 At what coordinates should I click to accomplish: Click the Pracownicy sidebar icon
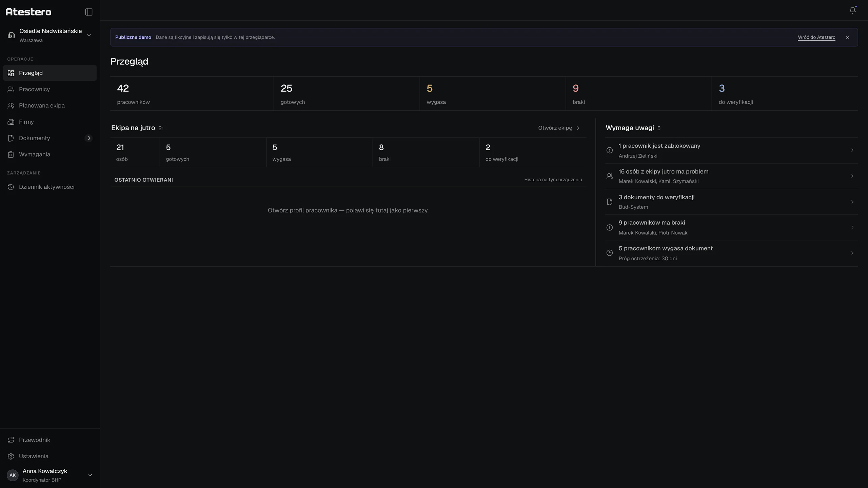(x=11, y=89)
